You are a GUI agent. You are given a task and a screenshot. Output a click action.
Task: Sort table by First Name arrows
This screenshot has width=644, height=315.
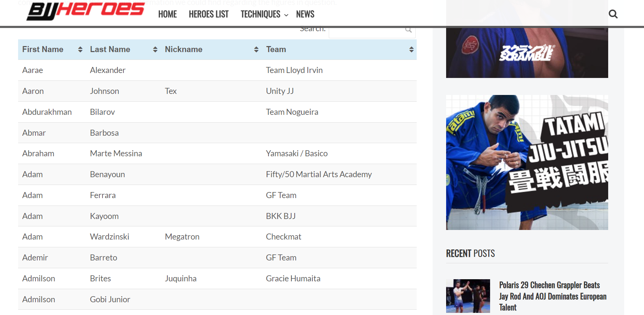pyautogui.click(x=80, y=50)
